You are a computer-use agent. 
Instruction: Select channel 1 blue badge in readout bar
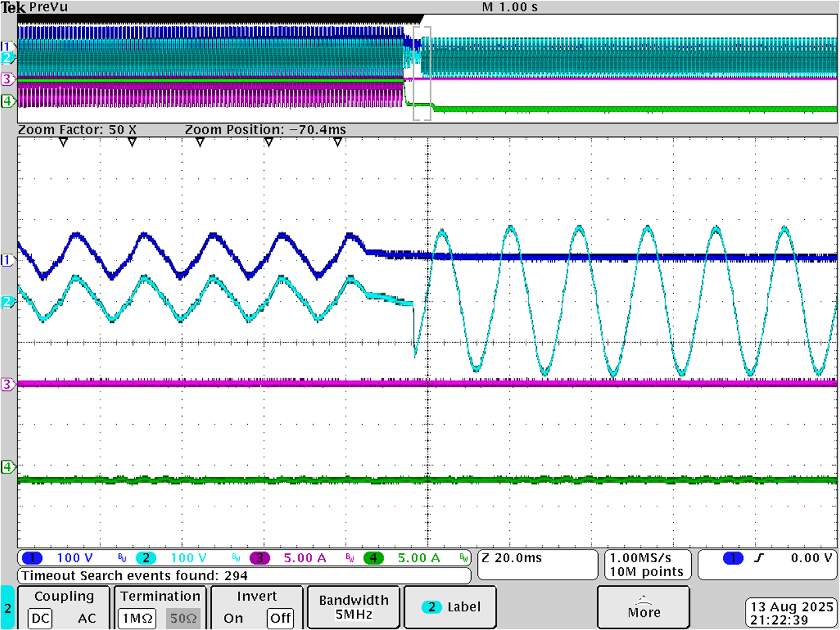click(x=33, y=558)
